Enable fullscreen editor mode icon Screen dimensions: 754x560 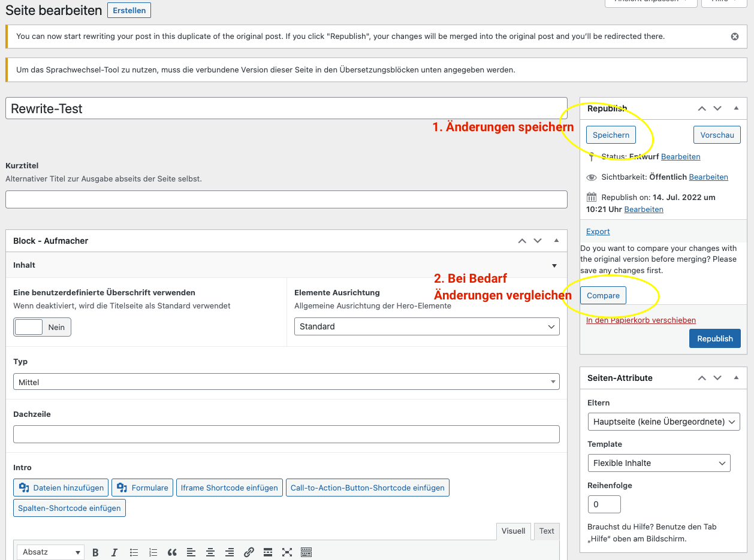click(287, 552)
